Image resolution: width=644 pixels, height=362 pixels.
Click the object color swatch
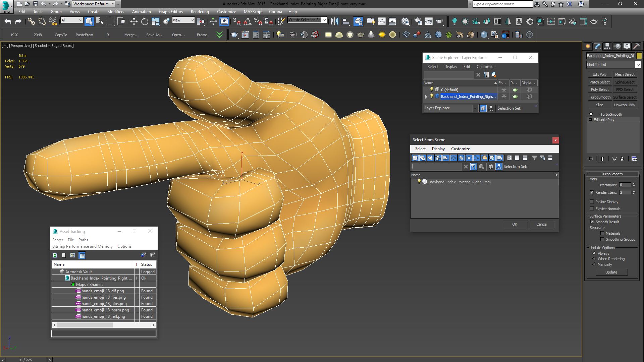tap(639, 56)
